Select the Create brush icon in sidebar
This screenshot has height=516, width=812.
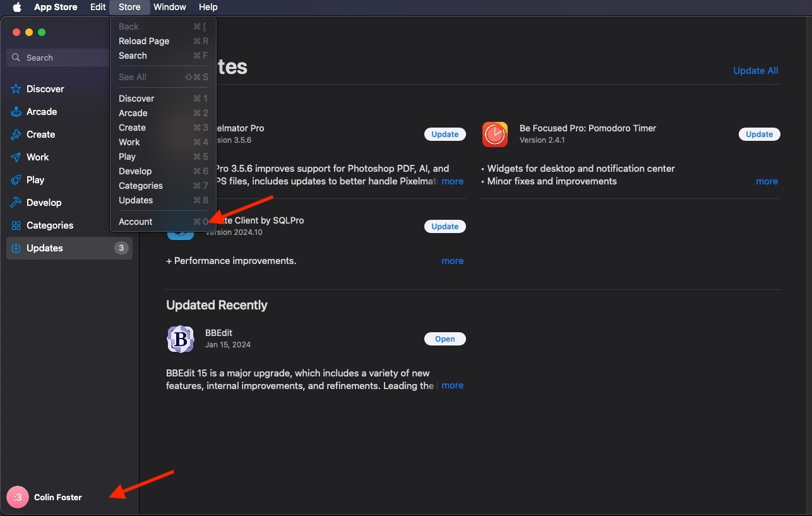16,135
